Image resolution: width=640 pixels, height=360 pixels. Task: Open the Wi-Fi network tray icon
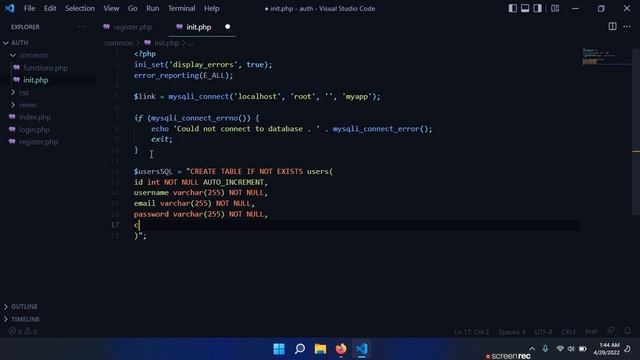pyautogui.click(x=560, y=349)
